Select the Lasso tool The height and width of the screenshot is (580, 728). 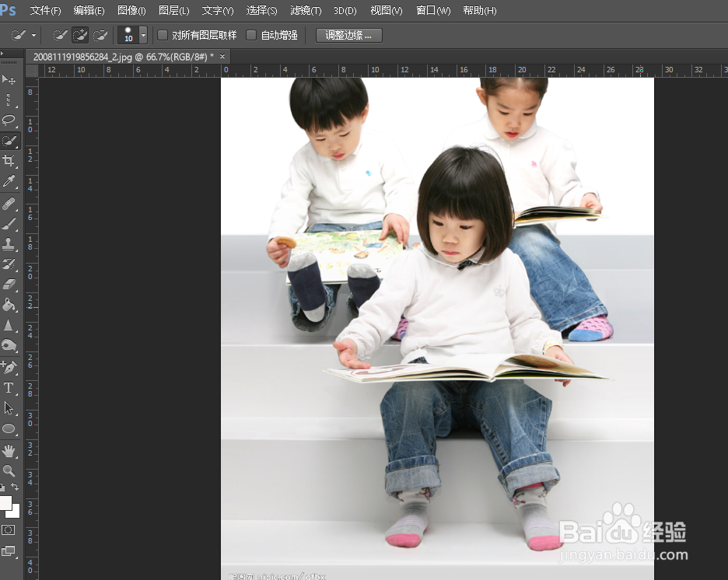10,121
